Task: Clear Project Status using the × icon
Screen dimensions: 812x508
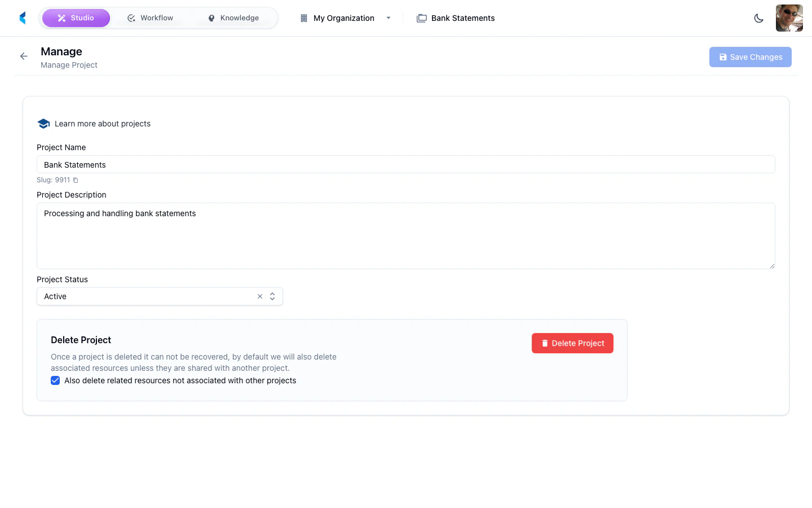Action: point(260,296)
